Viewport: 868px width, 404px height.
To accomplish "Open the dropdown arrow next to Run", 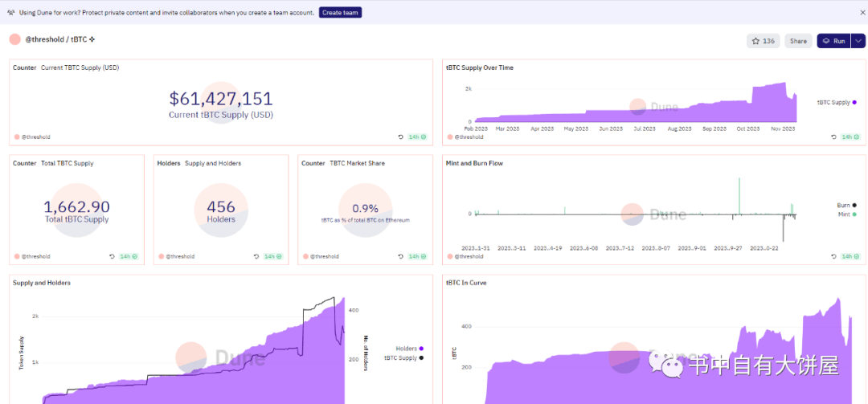I will (858, 41).
